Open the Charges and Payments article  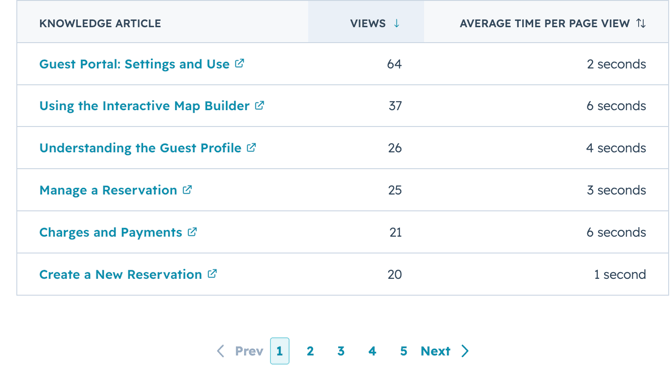click(111, 232)
